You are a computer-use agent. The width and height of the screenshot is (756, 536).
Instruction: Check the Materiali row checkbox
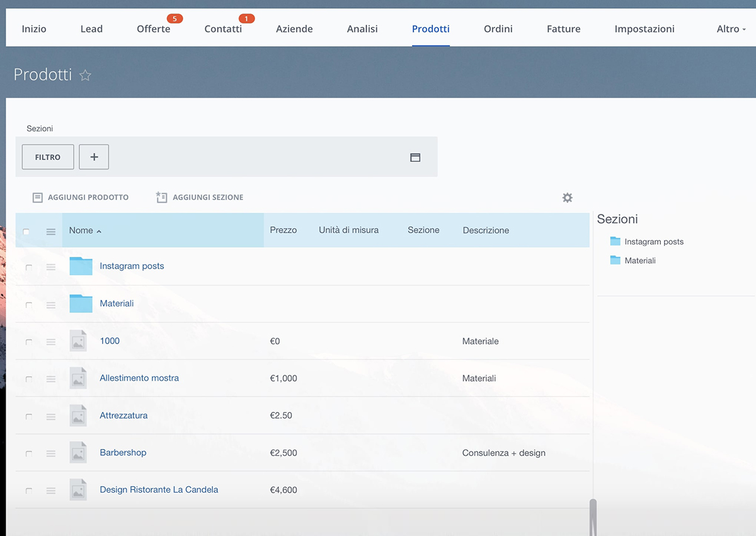tap(29, 305)
